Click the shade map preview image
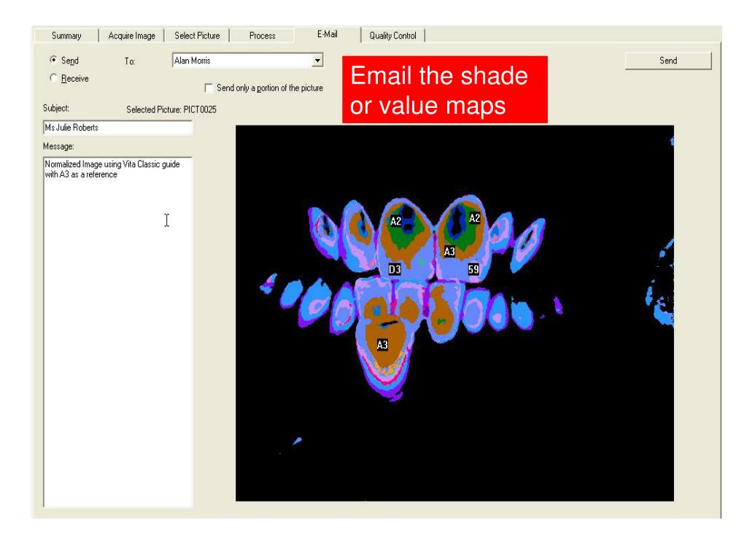747x560 pixels. [454, 313]
